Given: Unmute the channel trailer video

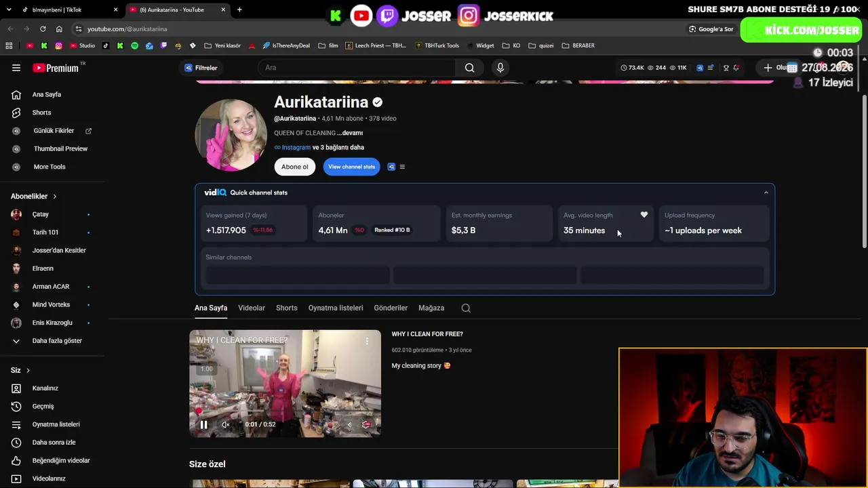Looking at the screenshot, I should [x=226, y=425].
